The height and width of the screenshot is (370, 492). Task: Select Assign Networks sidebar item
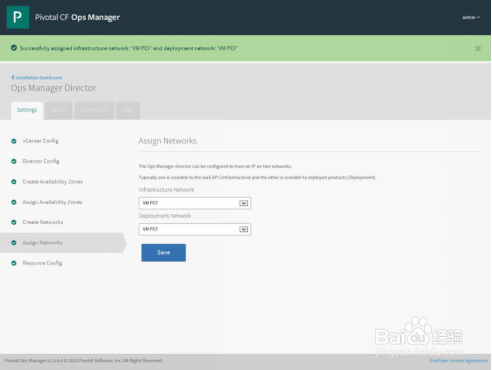[x=62, y=243]
